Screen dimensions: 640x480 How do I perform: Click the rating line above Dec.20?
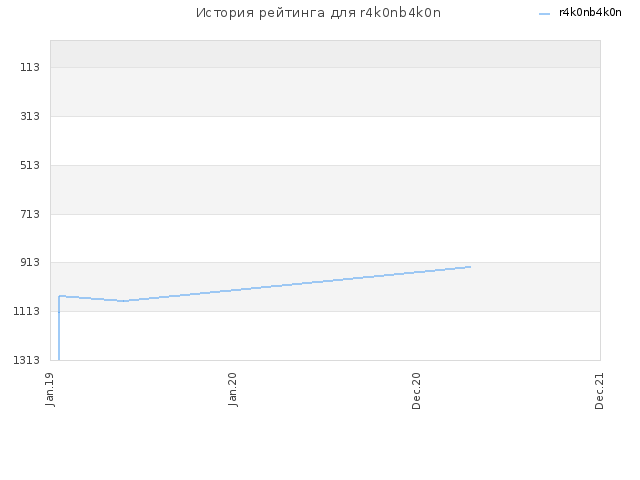(x=416, y=272)
